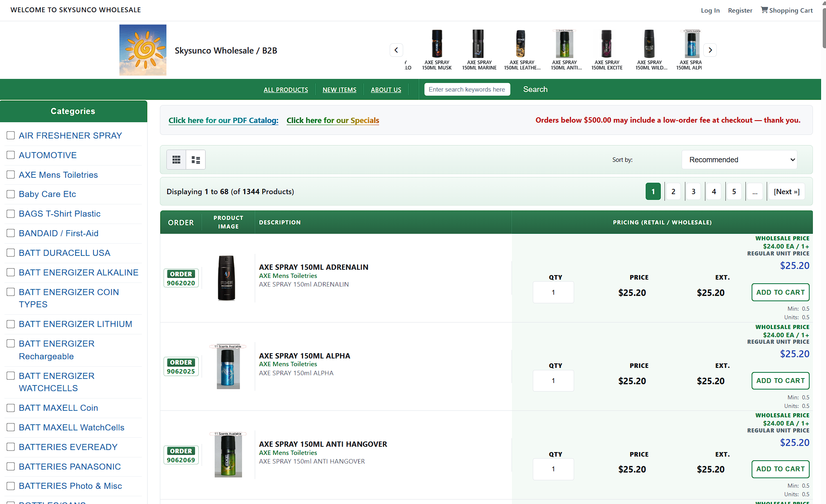Check the AIR FRESHENER SPRAY category

click(x=11, y=135)
